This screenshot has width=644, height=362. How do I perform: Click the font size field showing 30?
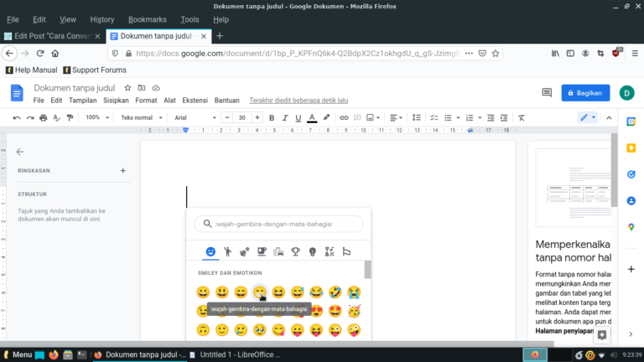coord(241,117)
